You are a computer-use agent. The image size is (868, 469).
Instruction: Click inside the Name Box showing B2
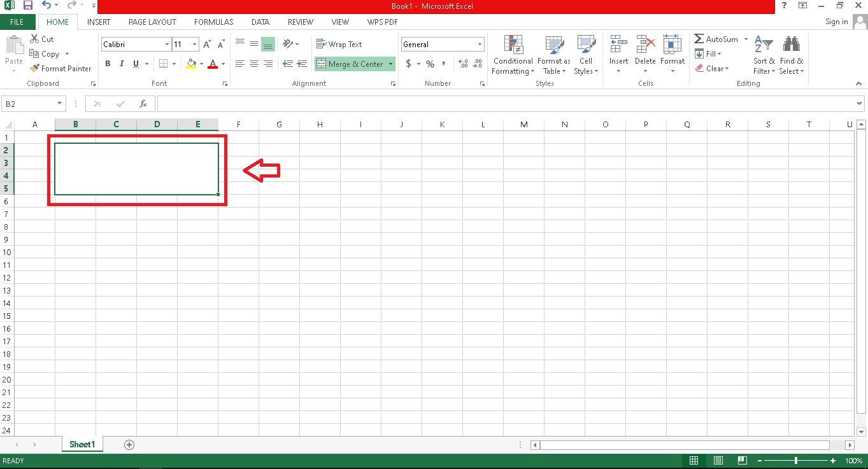click(29, 104)
